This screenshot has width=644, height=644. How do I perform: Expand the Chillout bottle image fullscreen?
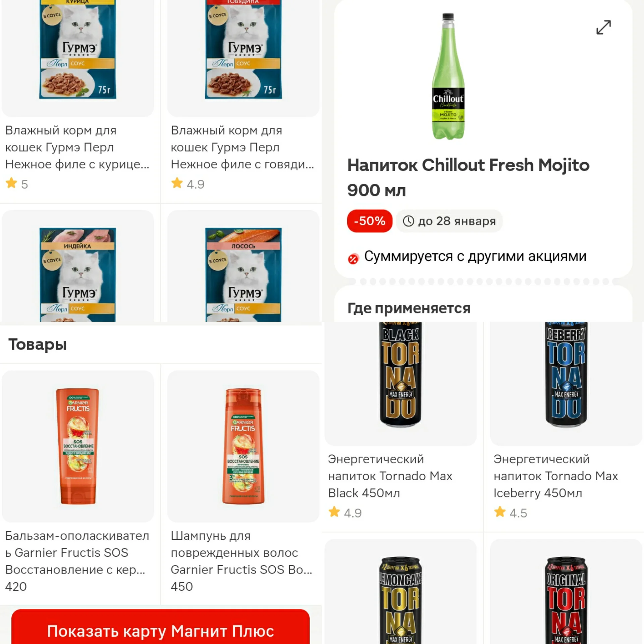[x=603, y=27]
